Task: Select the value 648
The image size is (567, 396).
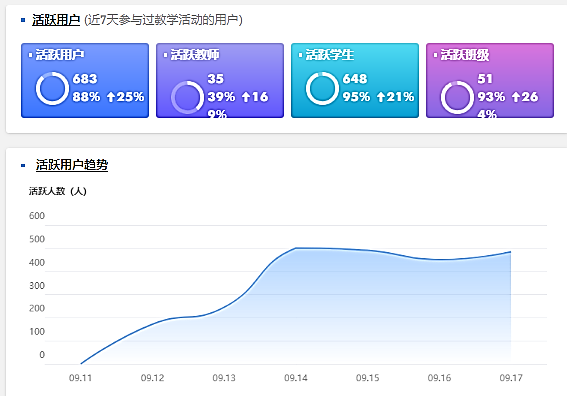Action: (355, 79)
